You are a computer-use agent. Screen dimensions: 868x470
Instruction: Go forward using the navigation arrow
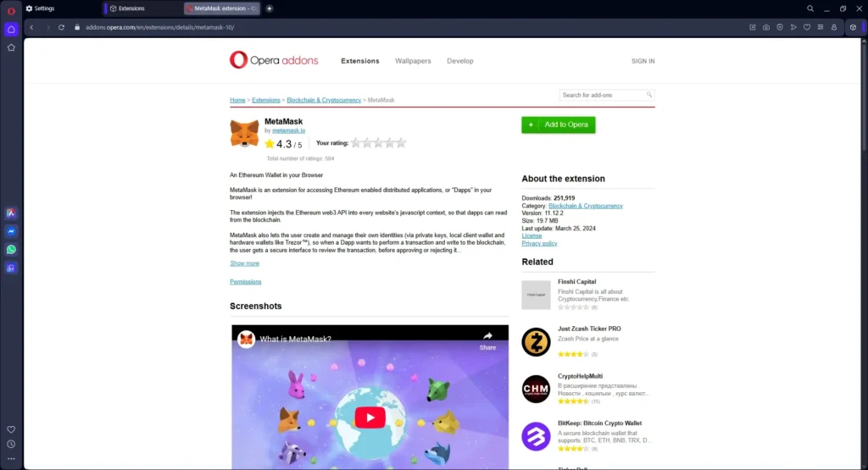click(x=47, y=27)
